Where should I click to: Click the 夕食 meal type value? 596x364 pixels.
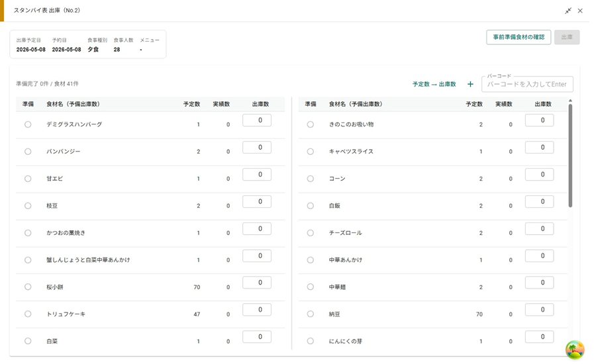click(x=93, y=50)
